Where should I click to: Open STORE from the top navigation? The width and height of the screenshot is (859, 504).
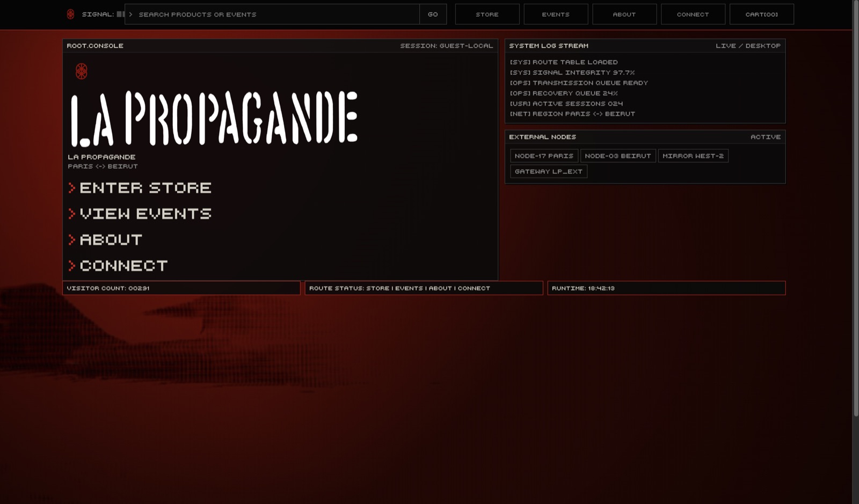487,14
